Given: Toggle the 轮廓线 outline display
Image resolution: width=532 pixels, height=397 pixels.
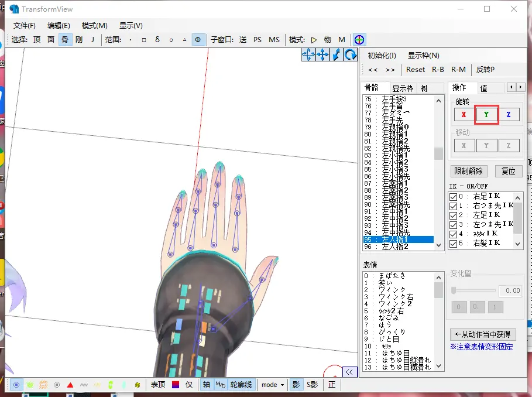Looking at the screenshot, I should (241, 385).
